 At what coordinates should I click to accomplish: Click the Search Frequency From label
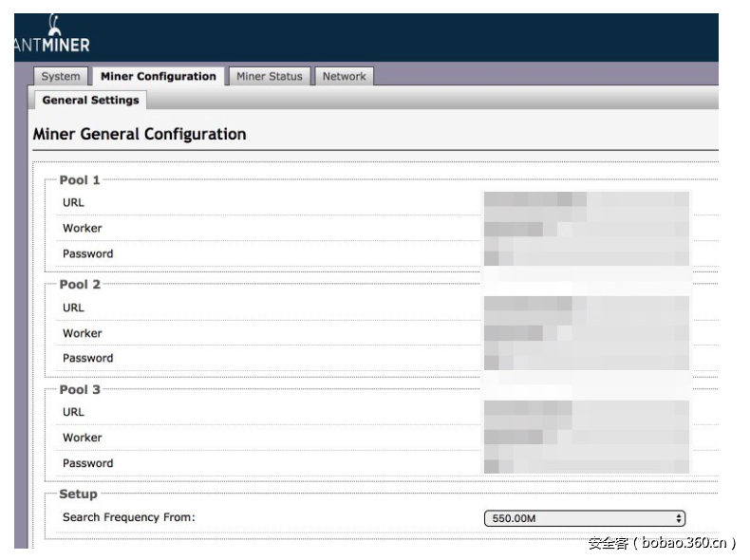point(128,518)
